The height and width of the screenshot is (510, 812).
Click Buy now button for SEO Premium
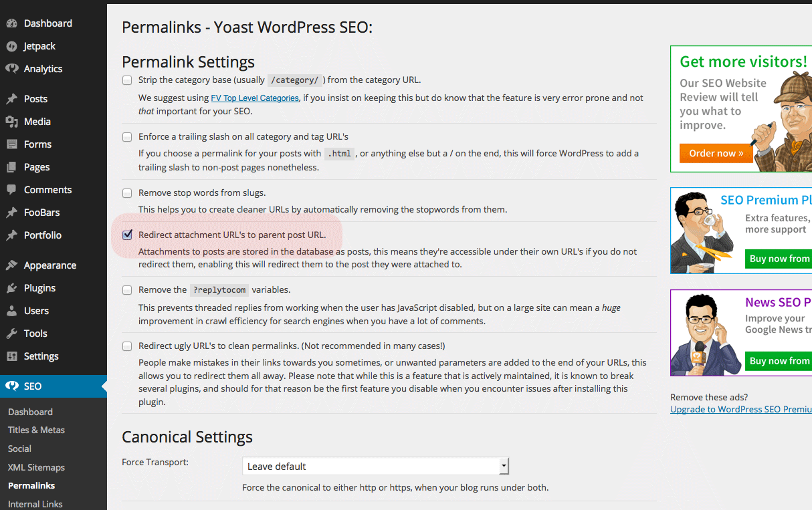(779, 259)
